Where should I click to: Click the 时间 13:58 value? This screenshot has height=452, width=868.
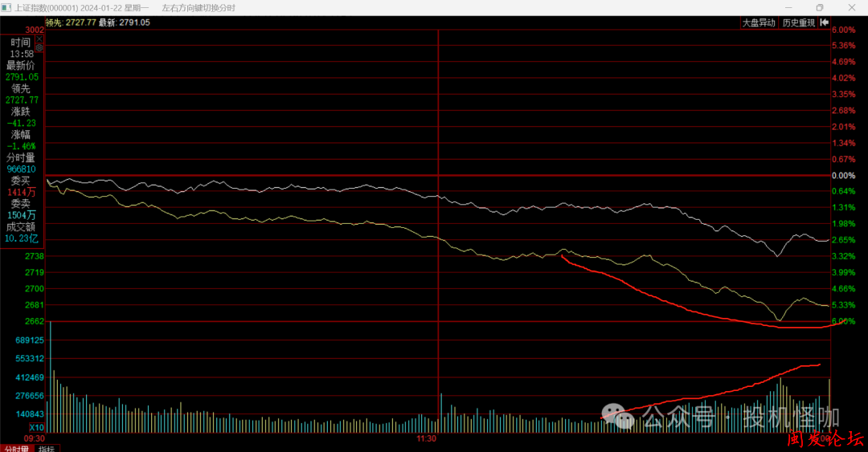click(22, 55)
